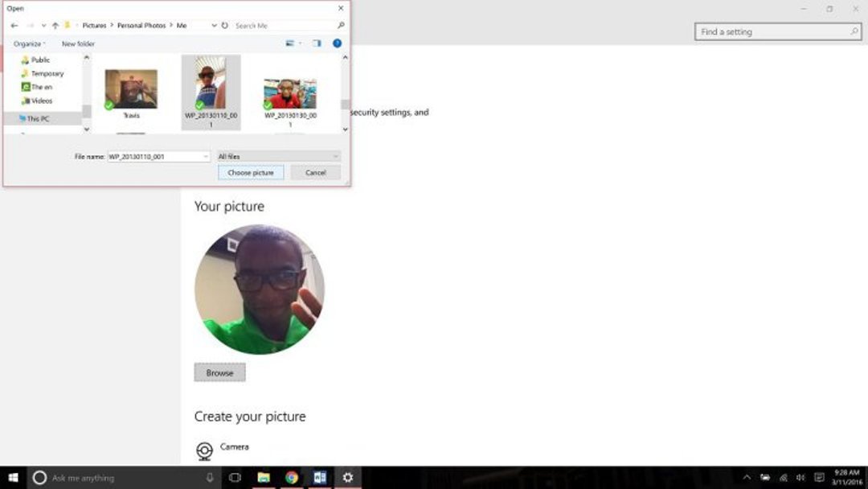The height and width of the screenshot is (489, 868).
Task: Click up arrow of navigation pane scrollbar
Action: coord(86,58)
